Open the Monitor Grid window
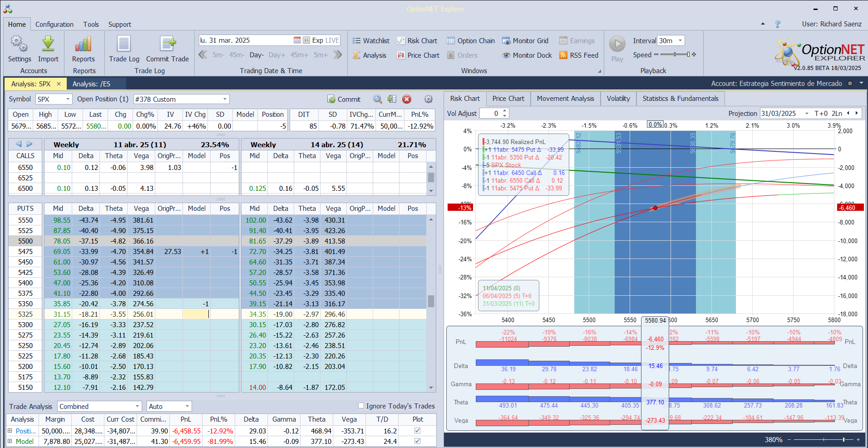This screenshot has height=448, width=868. coord(525,41)
